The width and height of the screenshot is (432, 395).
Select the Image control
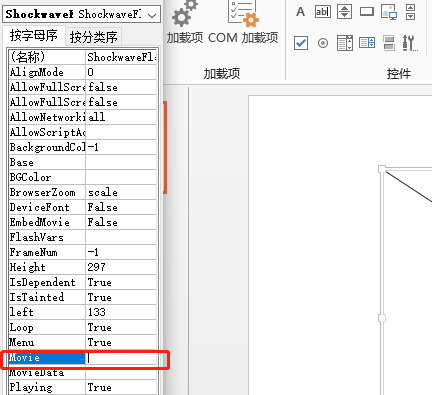click(389, 12)
